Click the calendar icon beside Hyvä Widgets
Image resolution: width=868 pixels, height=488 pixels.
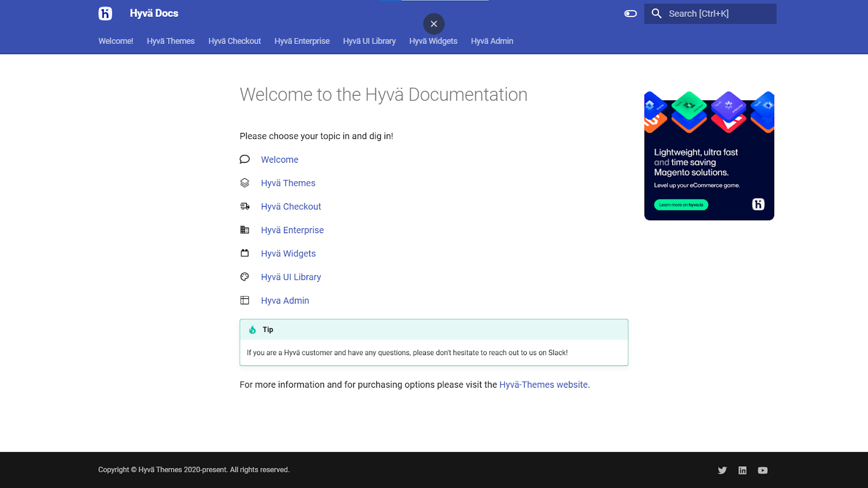[x=245, y=253]
